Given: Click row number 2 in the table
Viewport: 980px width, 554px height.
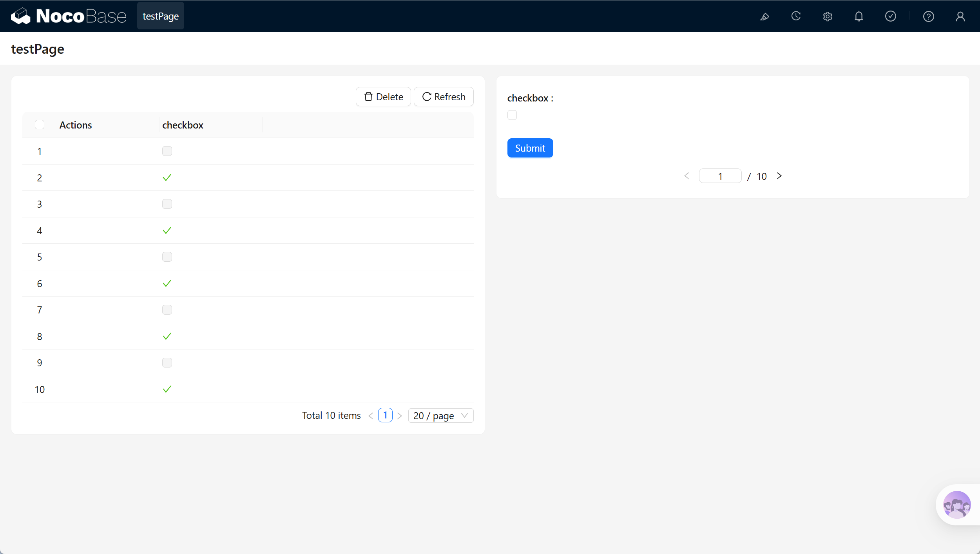Looking at the screenshot, I should point(40,178).
